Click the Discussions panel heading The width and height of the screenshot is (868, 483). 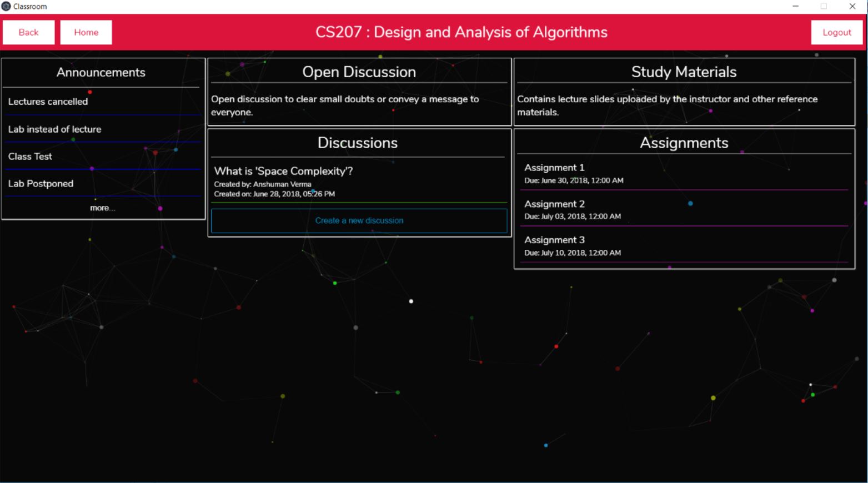click(358, 143)
